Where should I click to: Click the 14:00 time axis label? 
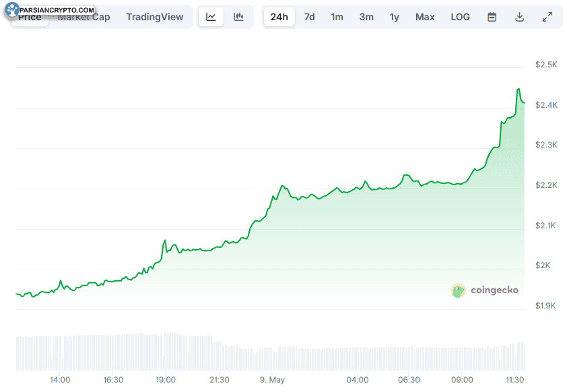pyautogui.click(x=60, y=380)
